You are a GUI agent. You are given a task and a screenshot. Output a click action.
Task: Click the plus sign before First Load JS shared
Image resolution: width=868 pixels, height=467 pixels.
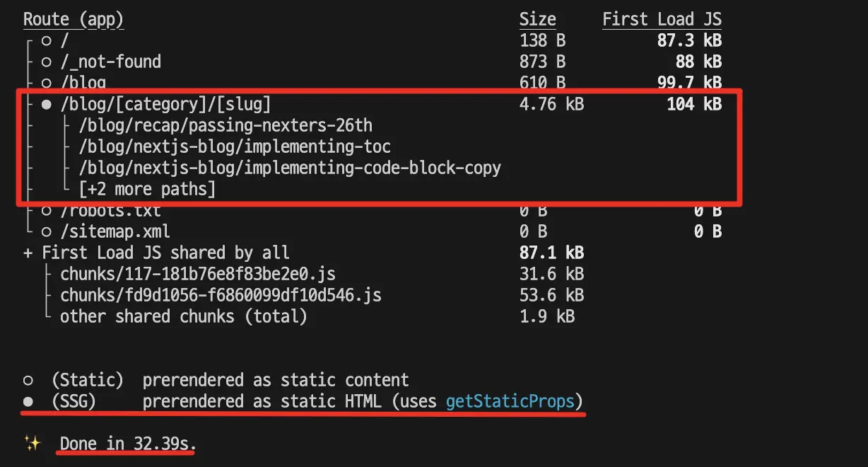[x=28, y=253]
